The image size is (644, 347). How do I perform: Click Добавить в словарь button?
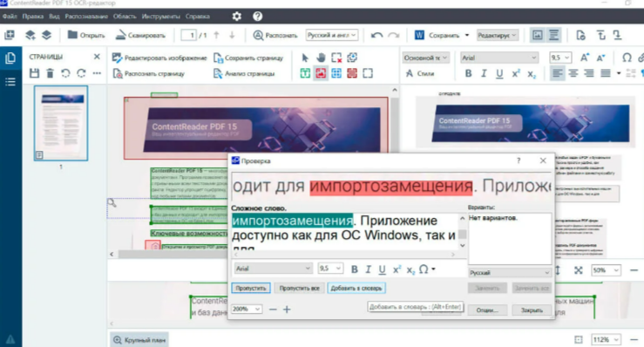point(356,288)
